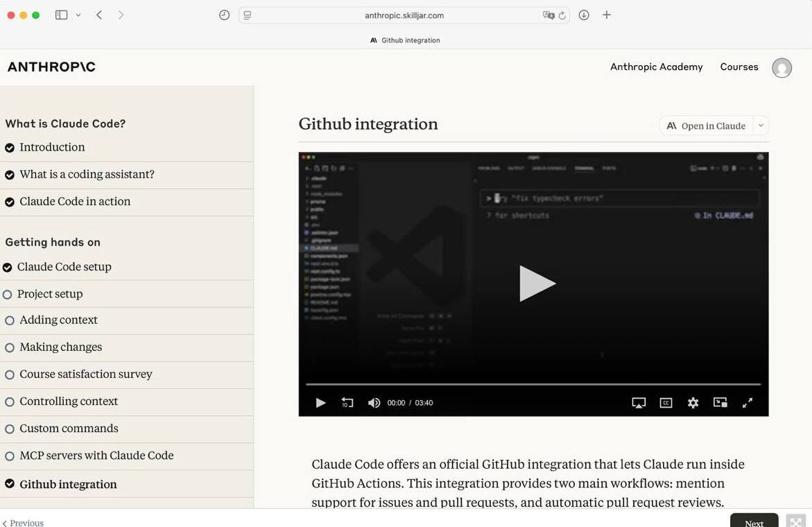Open the Courses menu item
The image size is (812, 527).
click(739, 67)
